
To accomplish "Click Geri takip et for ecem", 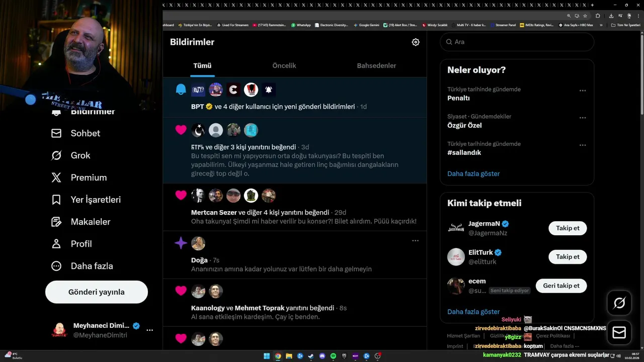I will (x=561, y=286).
